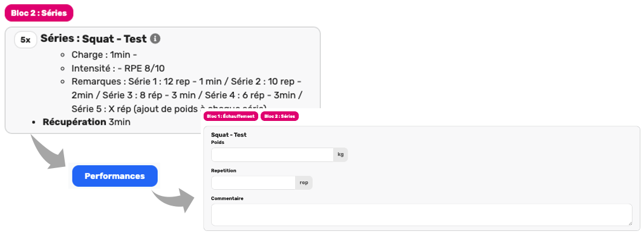This screenshot has width=644, height=234.
Task: Click the kg unit addon
Action: [x=340, y=155]
